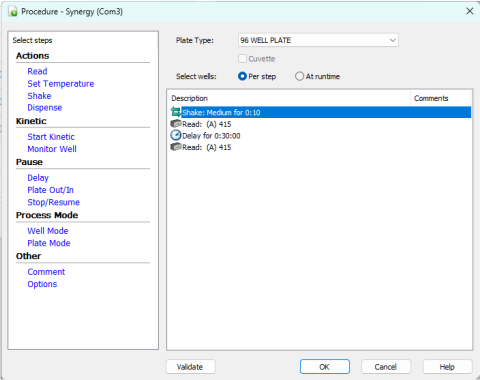Select the Per step radio button
480x380 pixels.
tap(242, 76)
